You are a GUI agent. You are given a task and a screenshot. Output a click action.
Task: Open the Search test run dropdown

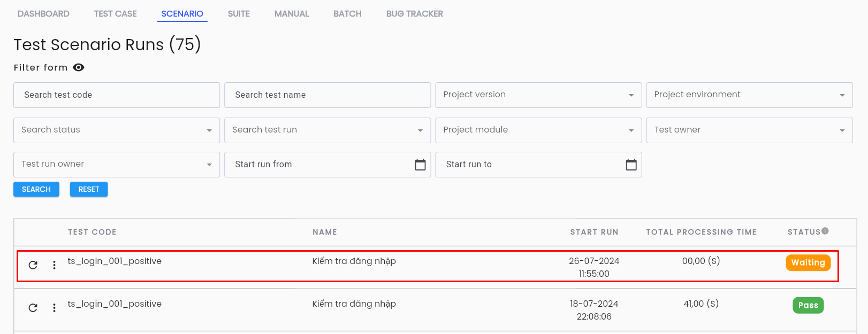tap(328, 130)
